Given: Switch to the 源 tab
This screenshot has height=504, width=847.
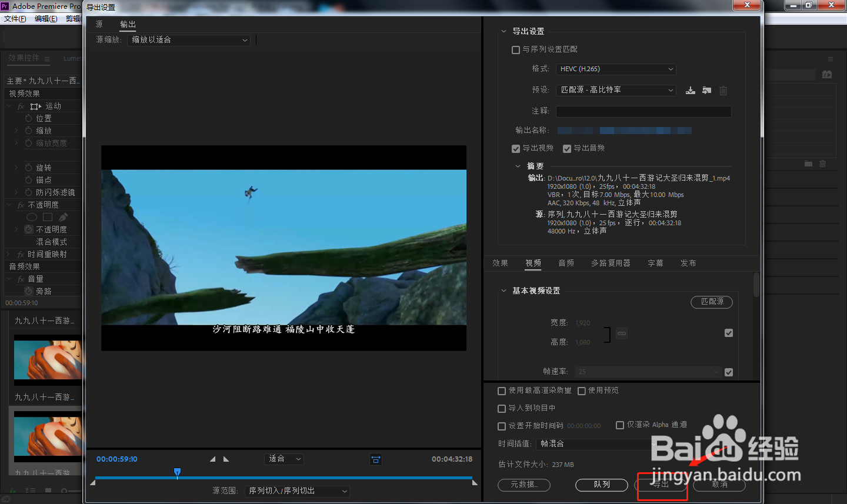Looking at the screenshot, I should pos(99,24).
